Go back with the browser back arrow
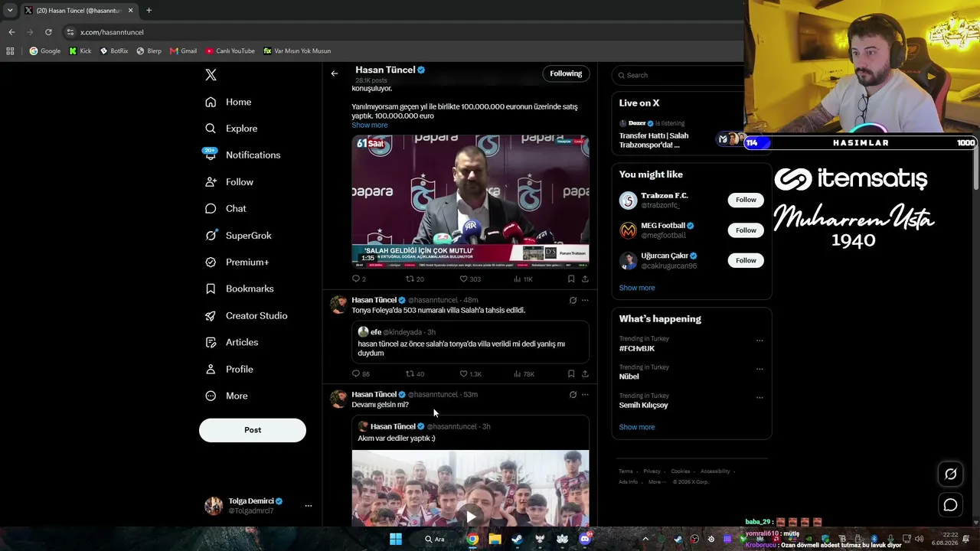Image resolution: width=980 pixels, height=551 pixels. pos(11,32)
